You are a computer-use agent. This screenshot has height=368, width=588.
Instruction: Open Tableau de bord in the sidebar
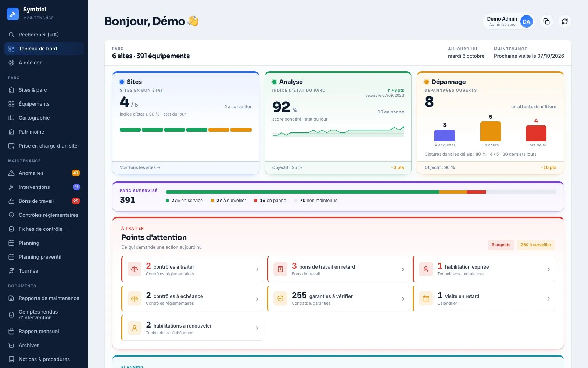click(44, 49)
